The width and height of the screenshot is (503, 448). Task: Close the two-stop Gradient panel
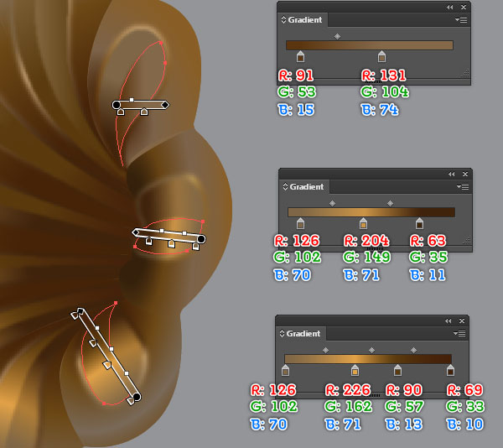click(x=464, y=7)
